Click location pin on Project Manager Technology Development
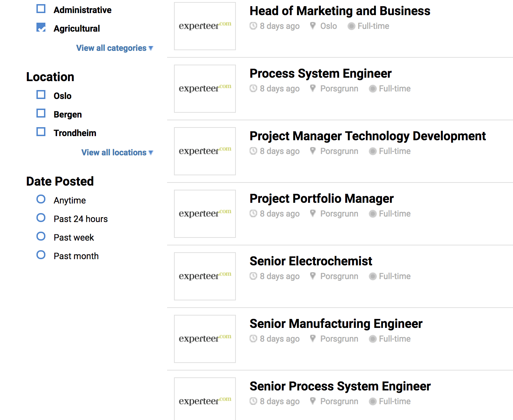 pos(313,151)
